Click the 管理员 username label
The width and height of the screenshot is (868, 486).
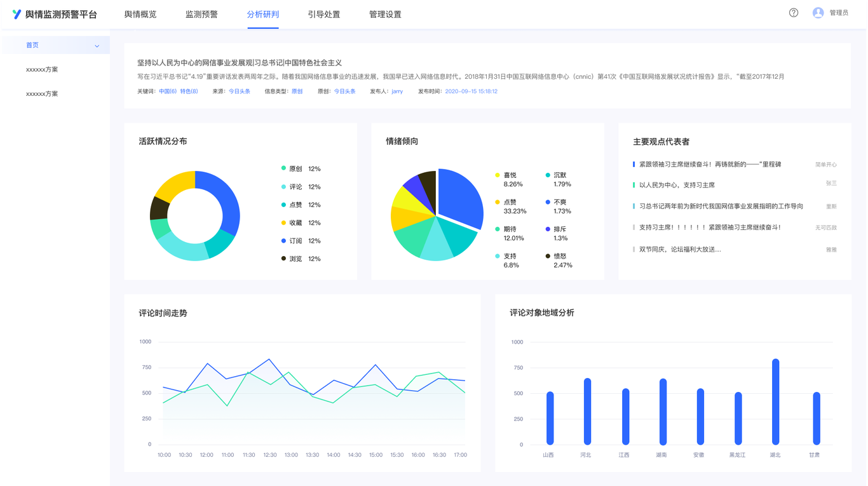tap(839, 13)
